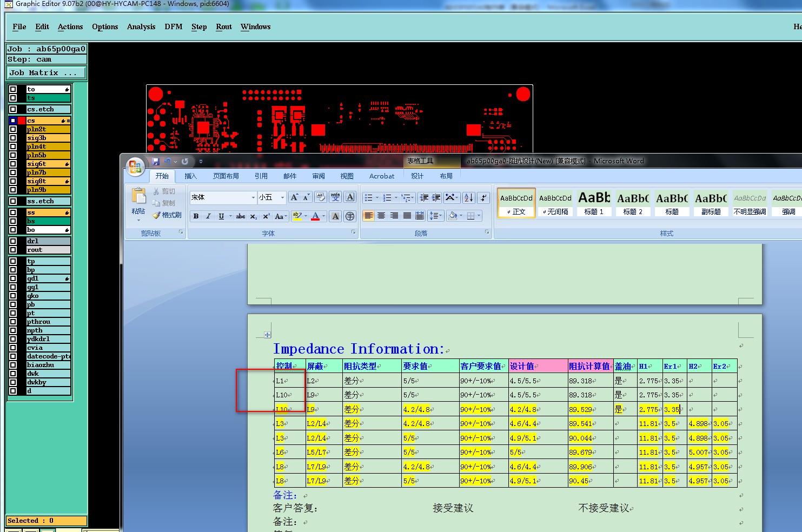
Task: Switch to the 页面布局 ribbon tab
Action: point(226,176)
